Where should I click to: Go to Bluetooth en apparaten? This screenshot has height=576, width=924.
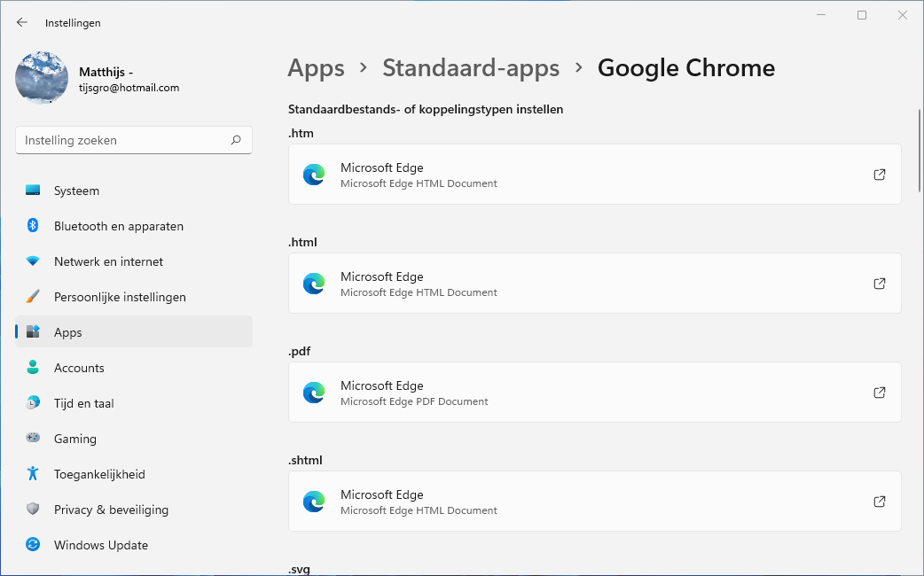tap(118, 226)
